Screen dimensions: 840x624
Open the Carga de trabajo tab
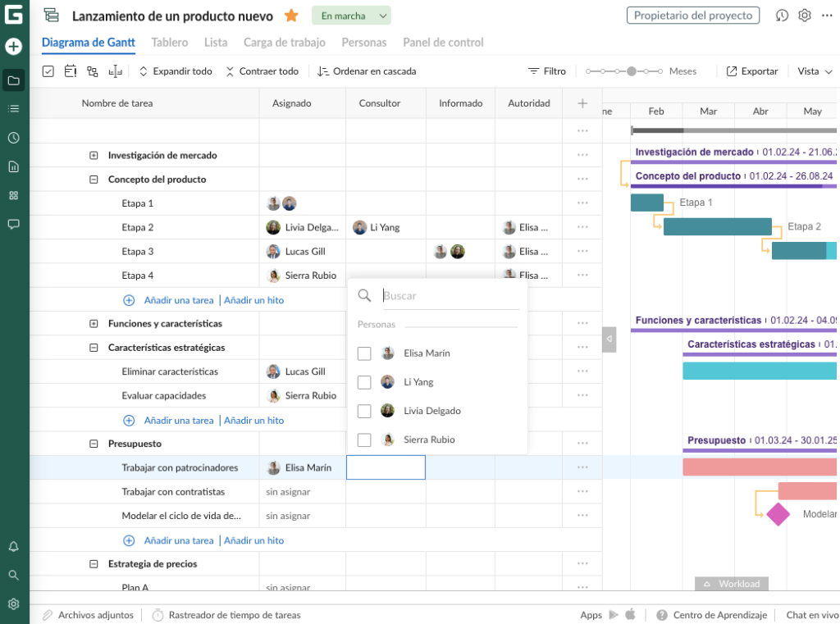285,43
